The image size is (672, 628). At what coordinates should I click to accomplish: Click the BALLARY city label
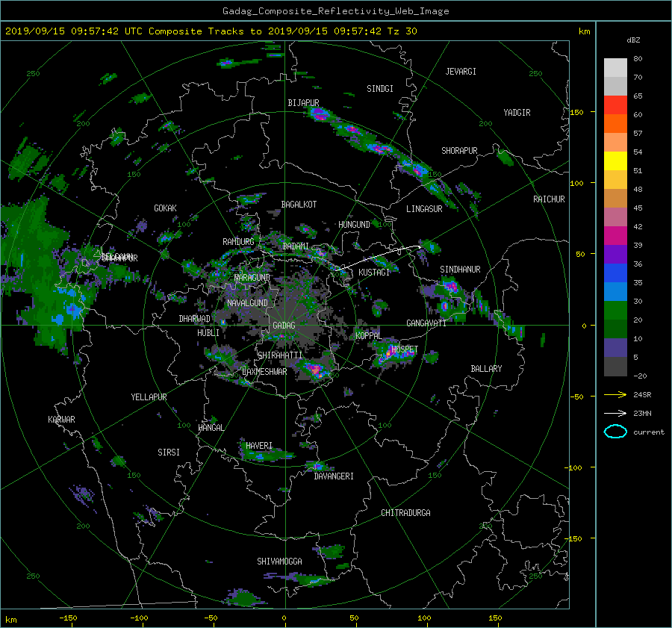(x=486, y=369)
